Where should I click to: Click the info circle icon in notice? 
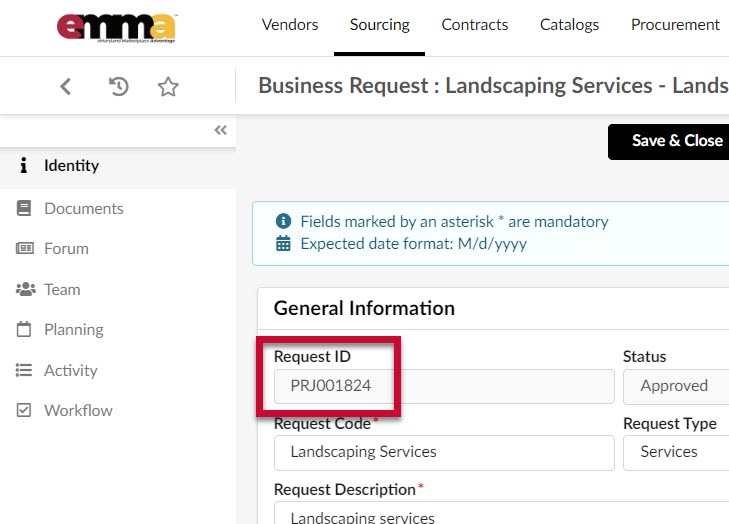283,221
